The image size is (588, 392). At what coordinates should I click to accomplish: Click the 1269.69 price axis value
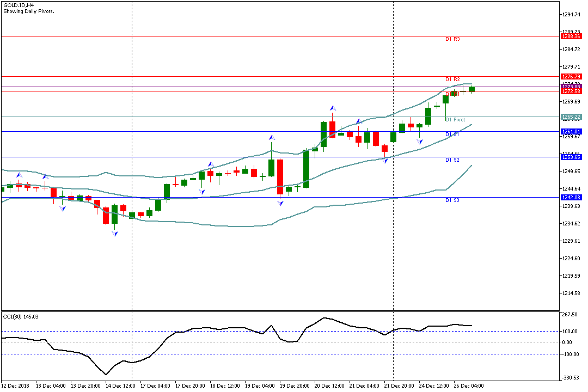pos(572,102)
